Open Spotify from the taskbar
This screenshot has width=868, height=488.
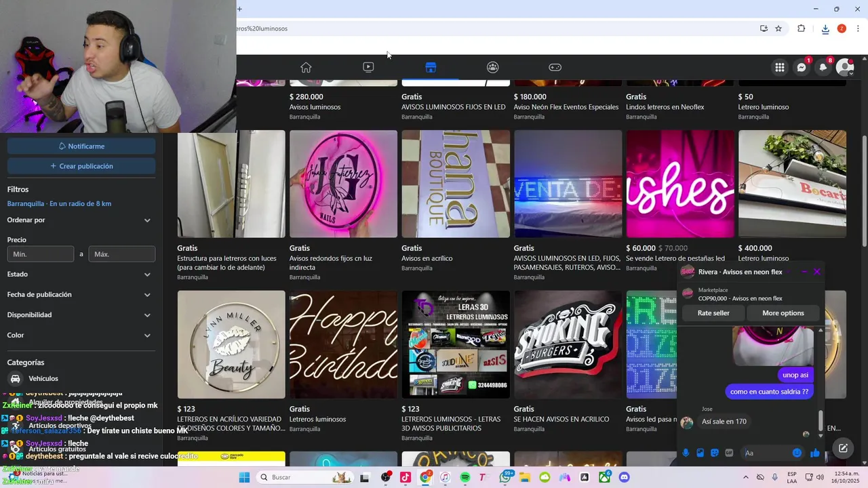tap(465, 477)
